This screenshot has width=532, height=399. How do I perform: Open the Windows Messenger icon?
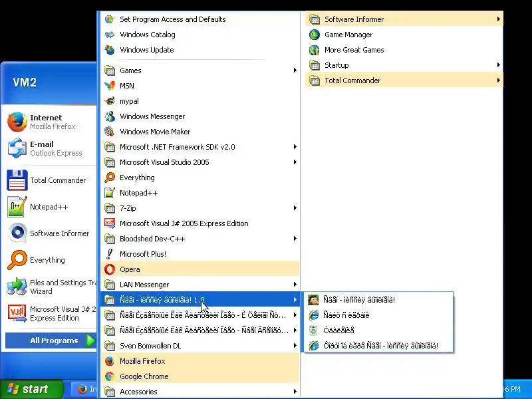pyautogui.click(x=110, y=116)
